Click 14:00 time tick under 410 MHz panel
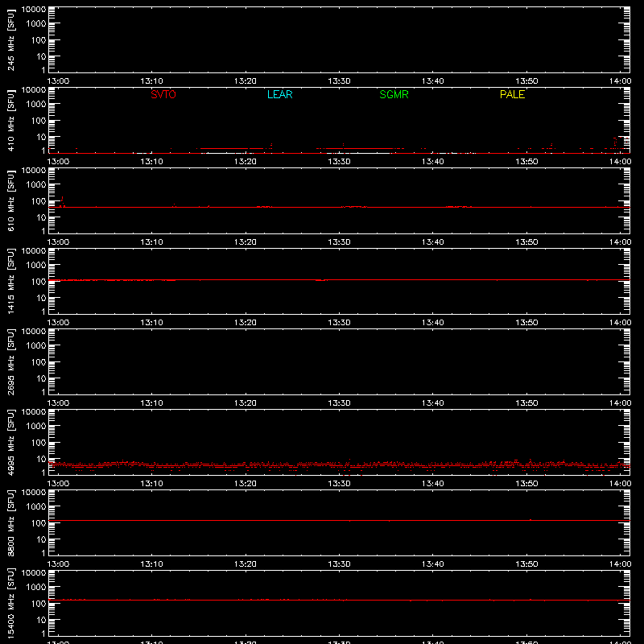The height and width of the screenshot is (644, 644). [x=620, y=162]
